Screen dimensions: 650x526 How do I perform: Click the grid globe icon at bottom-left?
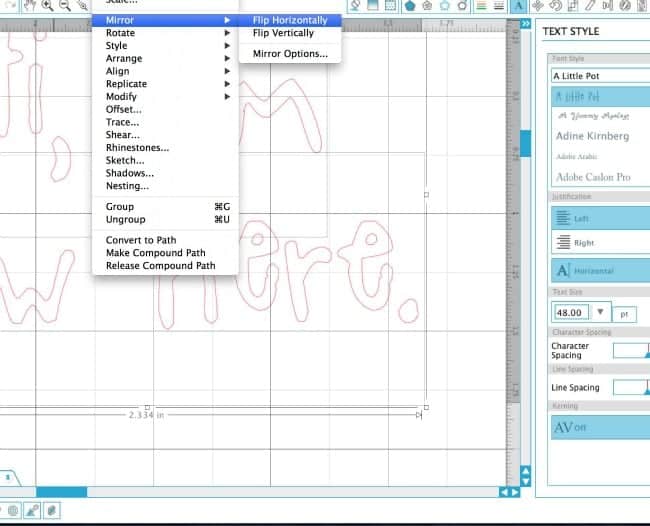pyautogui.click(x=13, y=510)
